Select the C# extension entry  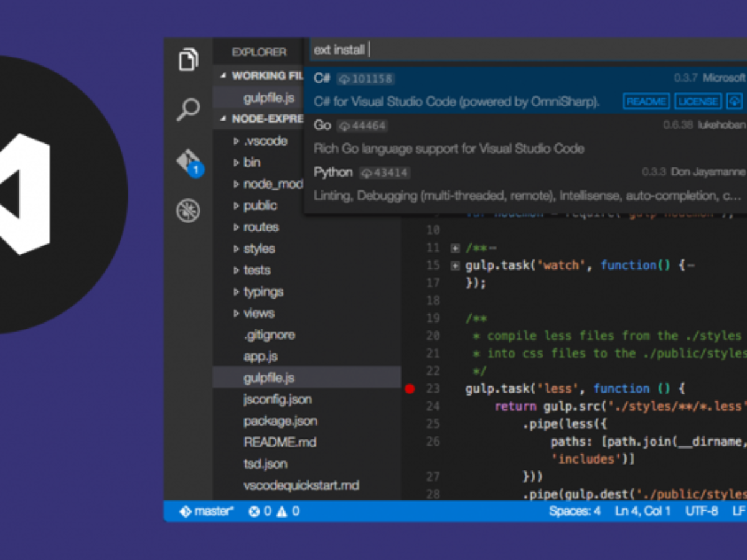(525, 90)
